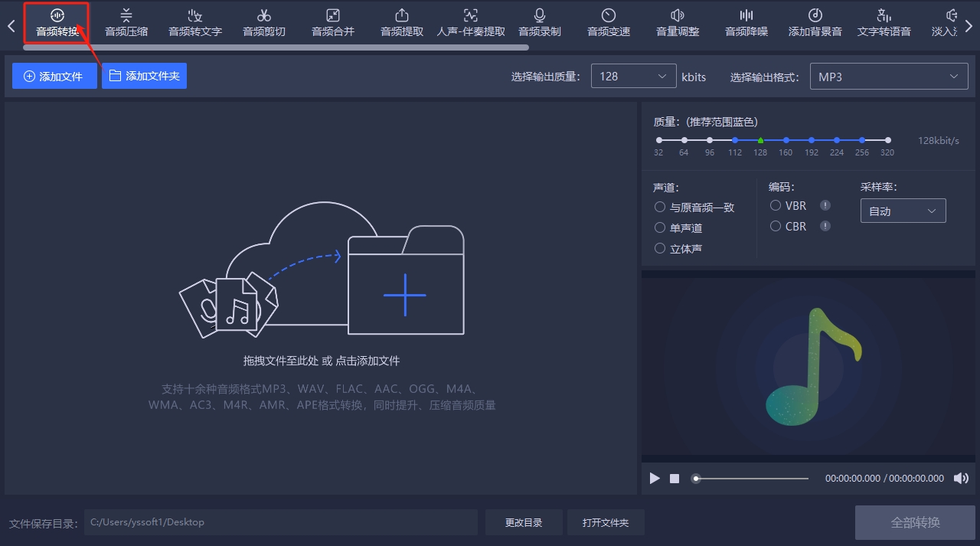Open the output quality 128 dropdown
980x546 pixels.
point(633,77)
